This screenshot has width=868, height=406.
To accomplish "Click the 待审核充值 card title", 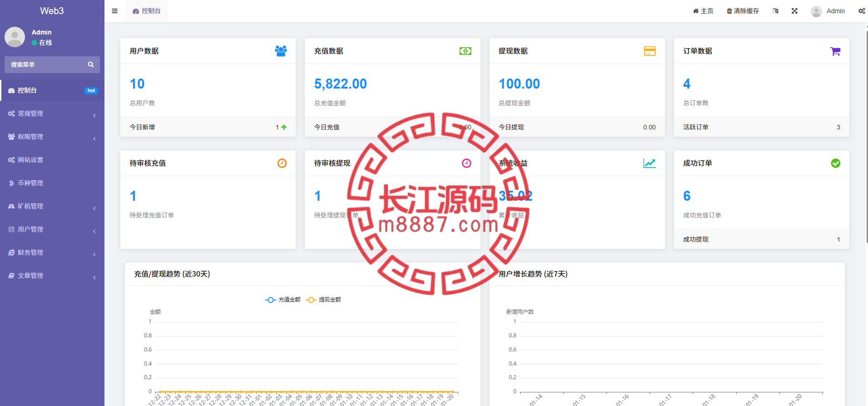I will [x=148, y=163].
